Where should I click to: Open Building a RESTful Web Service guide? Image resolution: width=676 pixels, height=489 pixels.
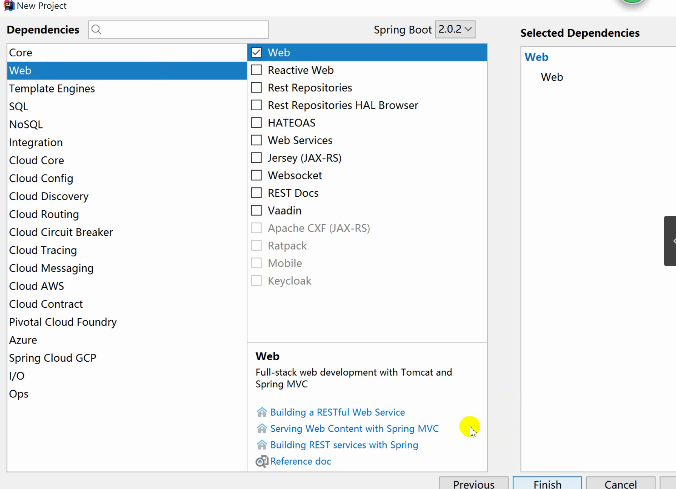[x=338, y=412]
